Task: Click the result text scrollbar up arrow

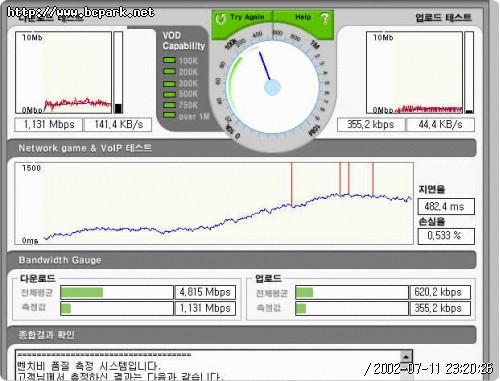Action: 406,357
